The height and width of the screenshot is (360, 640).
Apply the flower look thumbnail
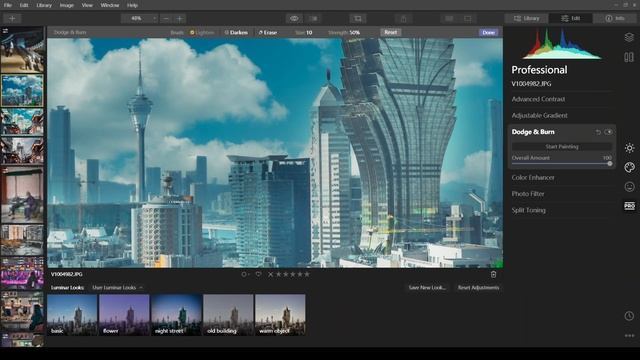coord(124,315)
